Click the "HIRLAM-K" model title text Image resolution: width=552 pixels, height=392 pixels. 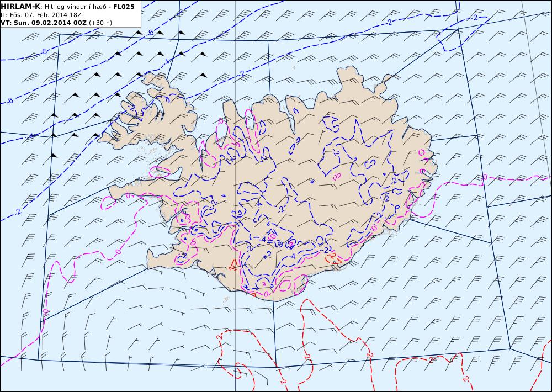tap(20, 7)
